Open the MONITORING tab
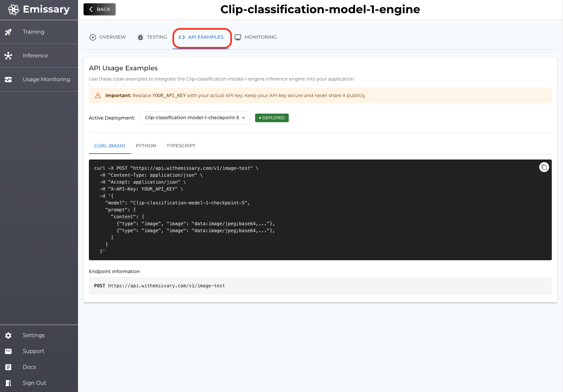563x392 pixels. point(256,37)
